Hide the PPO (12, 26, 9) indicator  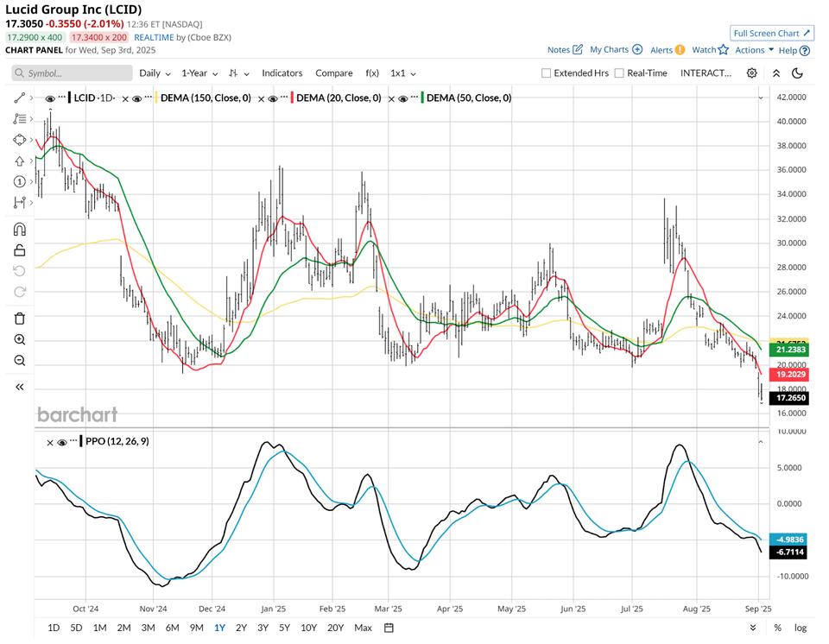click(x=62, y=442)
